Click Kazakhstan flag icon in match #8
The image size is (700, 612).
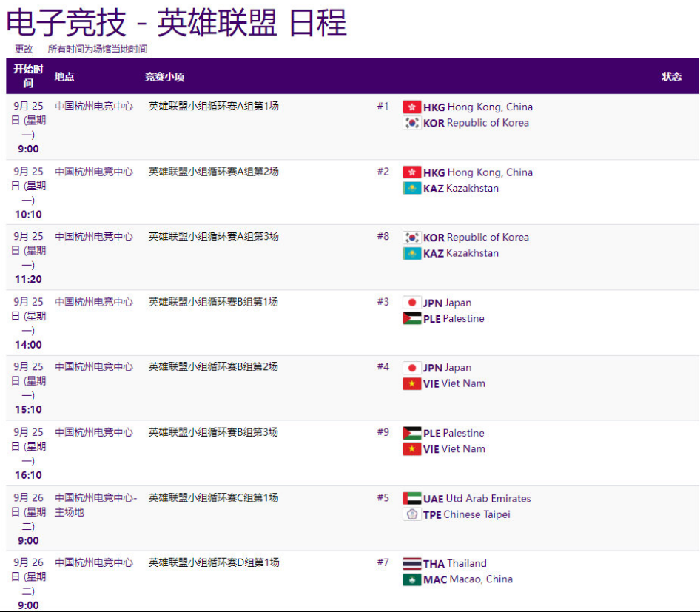click(x=411, y=254)
